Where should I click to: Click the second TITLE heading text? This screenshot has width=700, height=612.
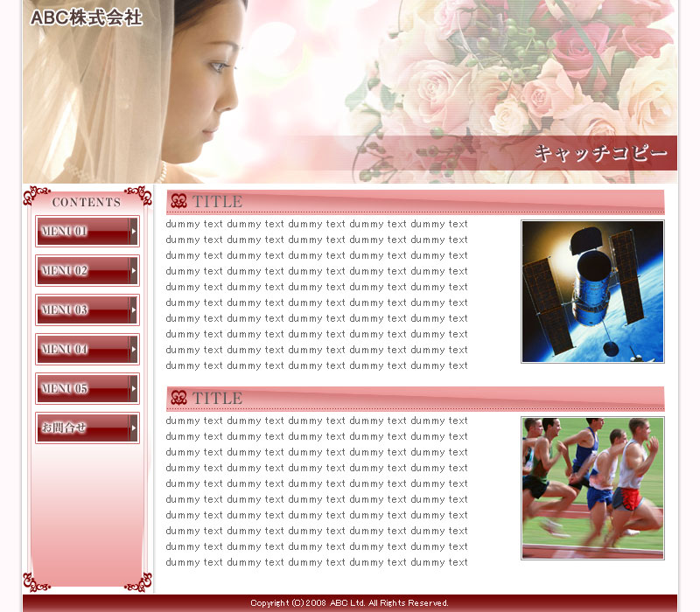click(217, 398)
